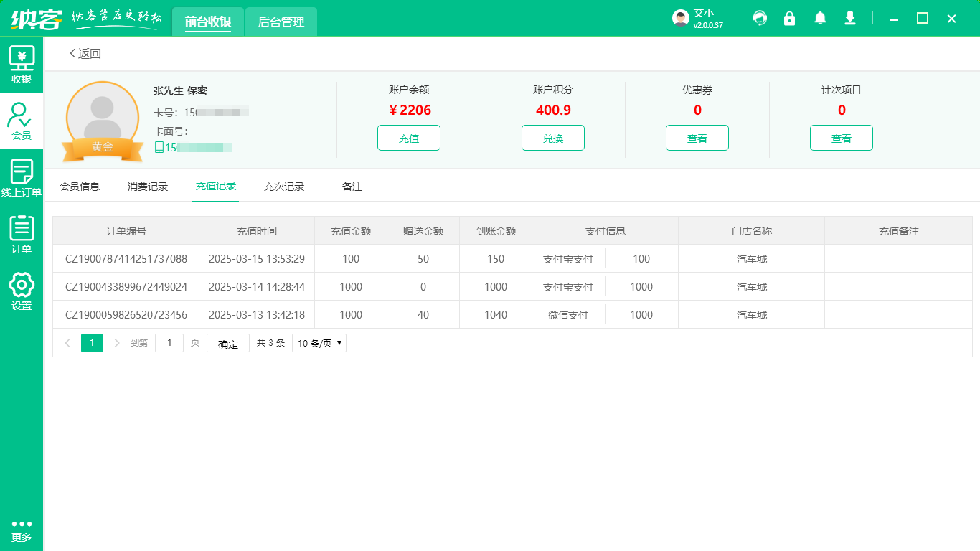Open the 10 条/页 page size dropdown
This screenshot has width=980, height=551.
tap(319, 343)
